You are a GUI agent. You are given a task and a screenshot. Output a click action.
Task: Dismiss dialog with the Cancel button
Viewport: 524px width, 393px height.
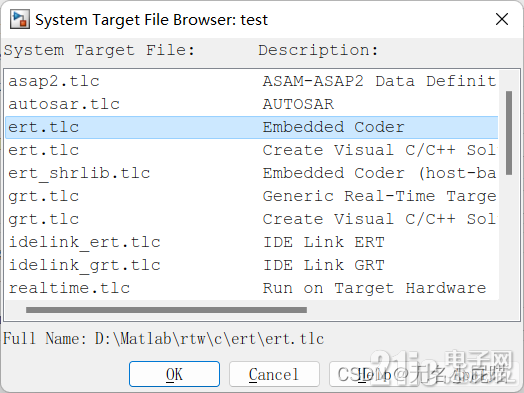click(274, 374)
